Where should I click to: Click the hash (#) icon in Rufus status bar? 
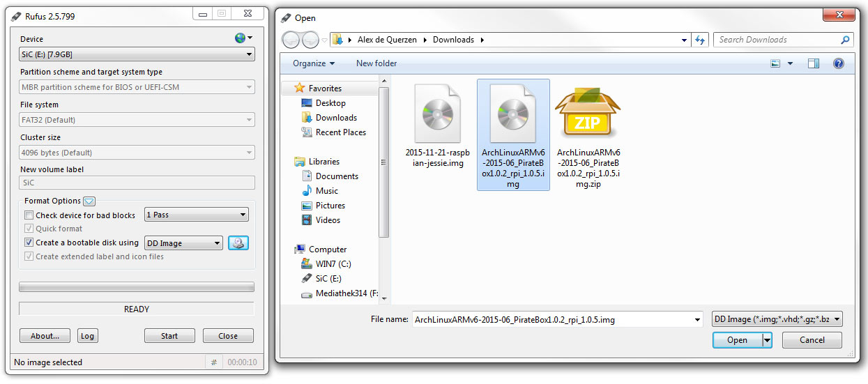tap(214, 362)
